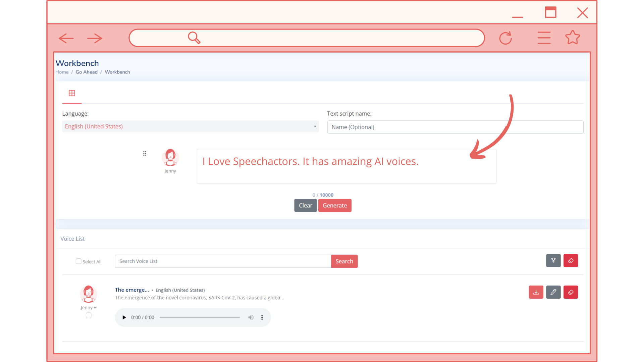Click the Search button in Voice List
This screenshot has width=644, height=362.
pyautogui.click(x=344, y=261)
